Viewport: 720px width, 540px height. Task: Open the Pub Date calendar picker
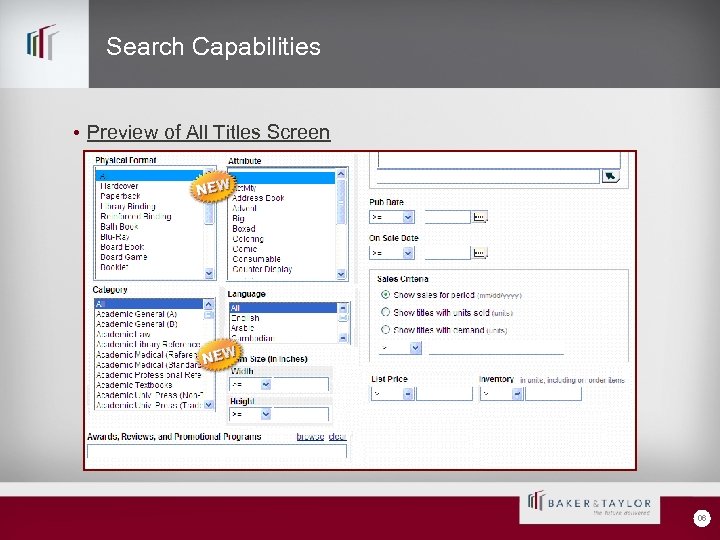480,217
